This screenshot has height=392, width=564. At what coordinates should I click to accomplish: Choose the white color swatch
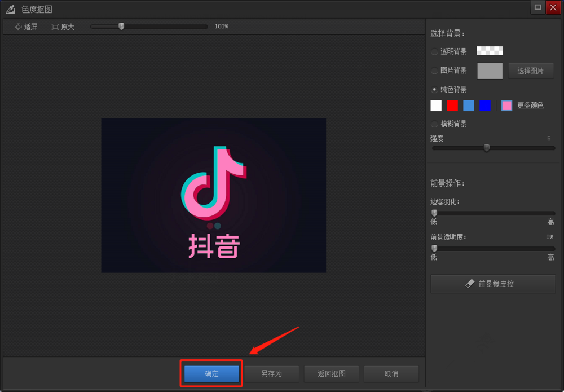pos(436,105)
